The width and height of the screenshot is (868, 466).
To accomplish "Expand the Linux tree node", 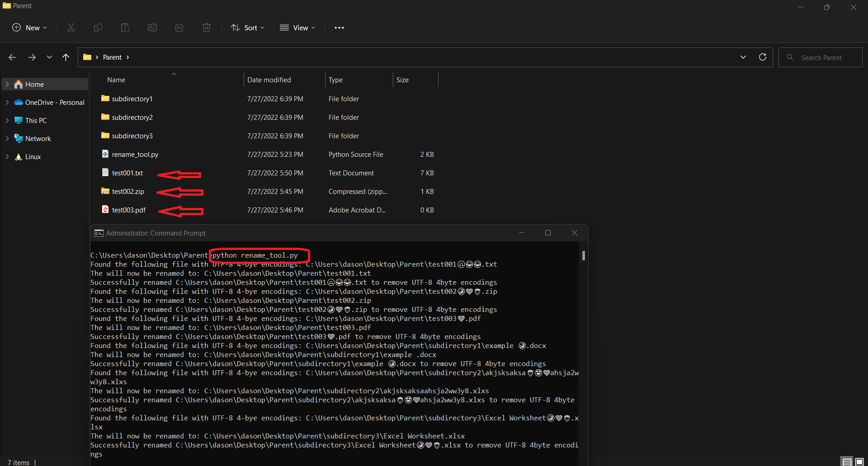I will click(7, 157).
